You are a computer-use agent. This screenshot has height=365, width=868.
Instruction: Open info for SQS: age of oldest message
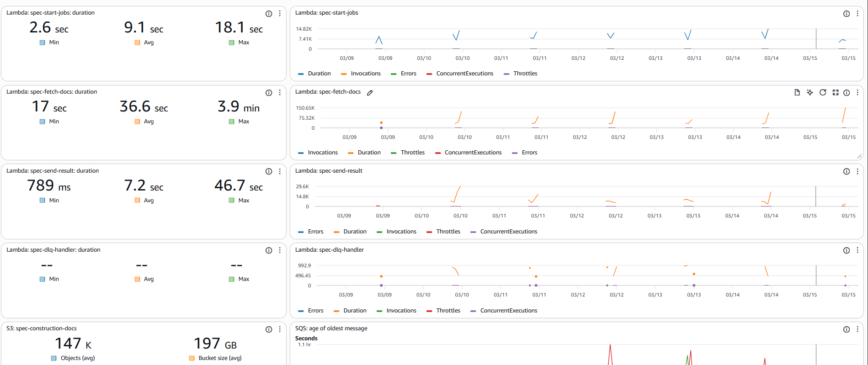click(847, 329)
